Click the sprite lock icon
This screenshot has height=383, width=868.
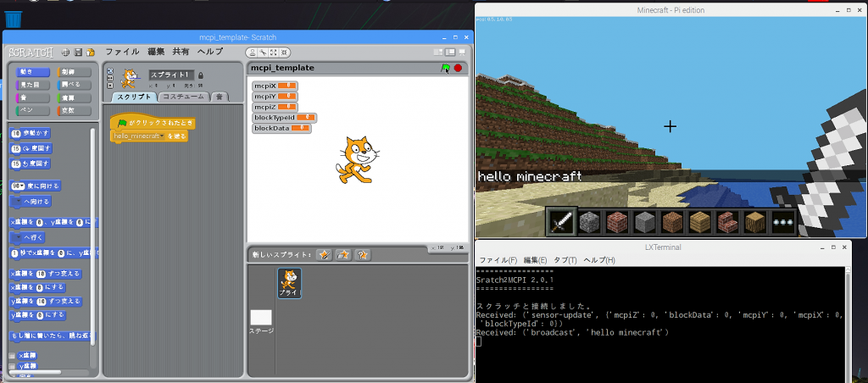pyautogui.click(x=200, y=75)
